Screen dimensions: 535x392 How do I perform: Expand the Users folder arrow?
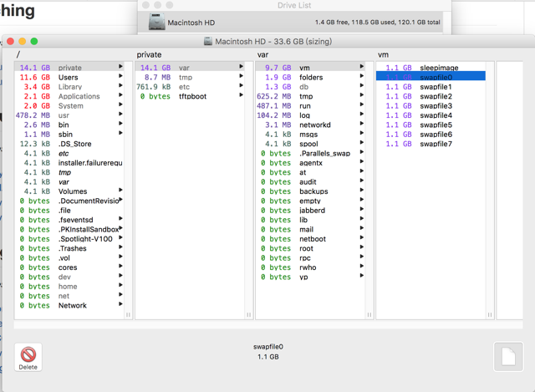(120, 76)
